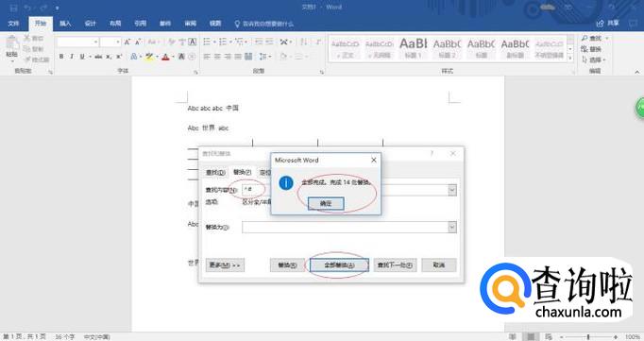The width and height of the screenshot is (644, 341).
Task: Click the Tell me search box
Action: [264, 24]
